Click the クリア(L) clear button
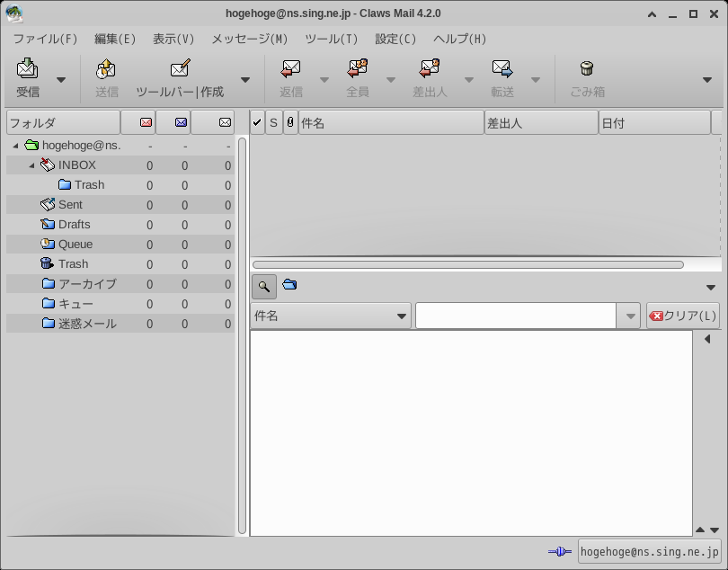 pyautogui.click(x=683, y=316)
